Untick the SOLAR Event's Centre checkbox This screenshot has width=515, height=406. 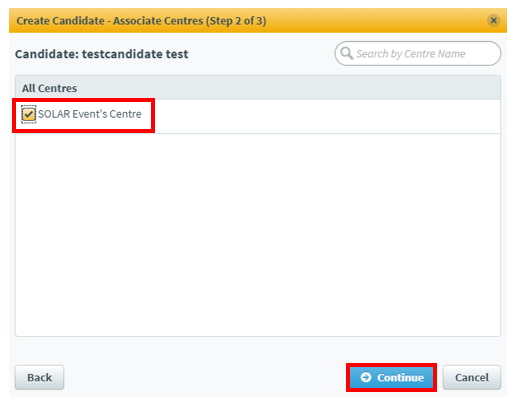(x=29, y=114)
